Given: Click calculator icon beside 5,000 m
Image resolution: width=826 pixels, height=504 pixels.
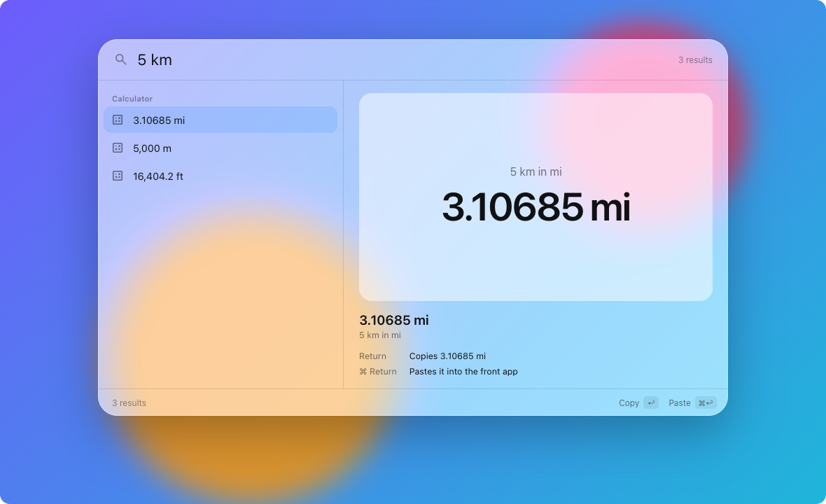Looking at the screenshot, I should click(x=118, y=148).
